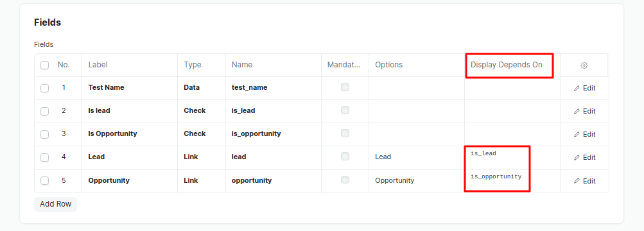Click the Type cell showing Data

click(x=201, y=88)
